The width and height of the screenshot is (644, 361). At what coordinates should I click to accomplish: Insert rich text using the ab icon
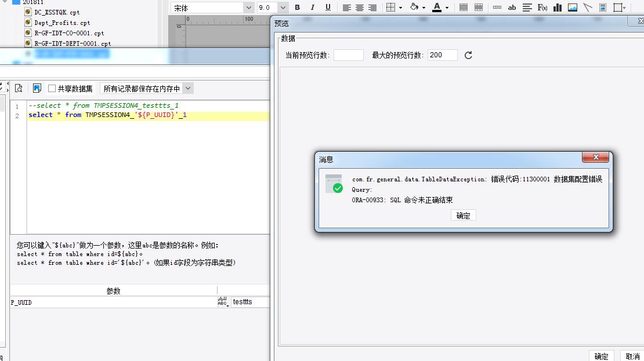pos(512,8)
